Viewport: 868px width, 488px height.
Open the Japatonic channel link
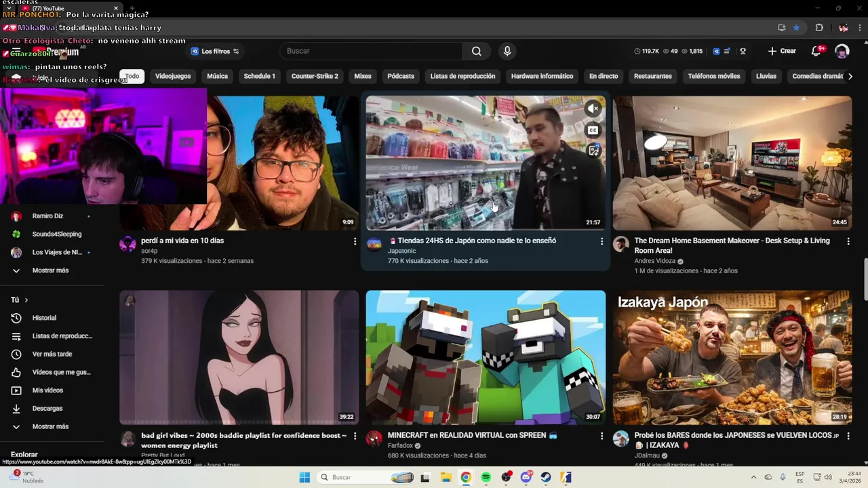[401, 251]
